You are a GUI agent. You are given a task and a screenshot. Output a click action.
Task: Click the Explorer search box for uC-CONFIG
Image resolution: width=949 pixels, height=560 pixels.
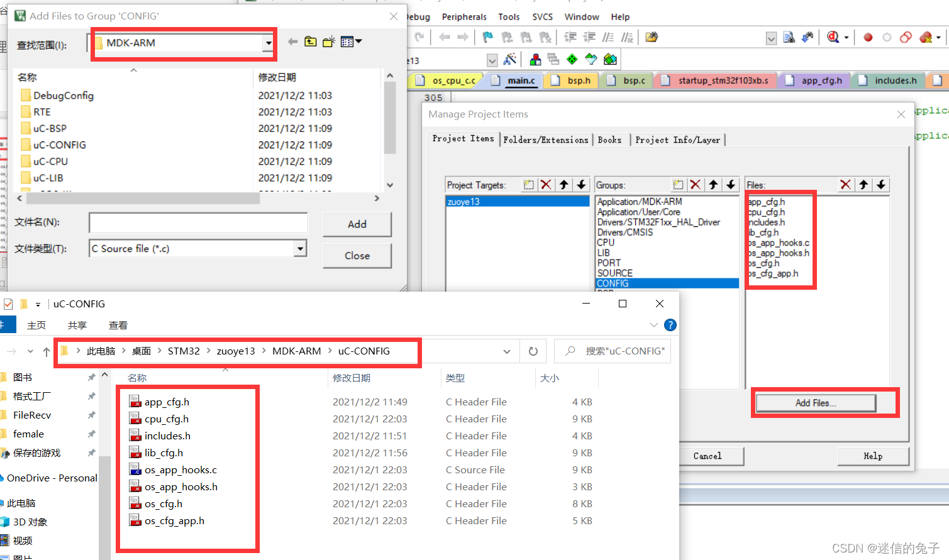coord(613,351)
